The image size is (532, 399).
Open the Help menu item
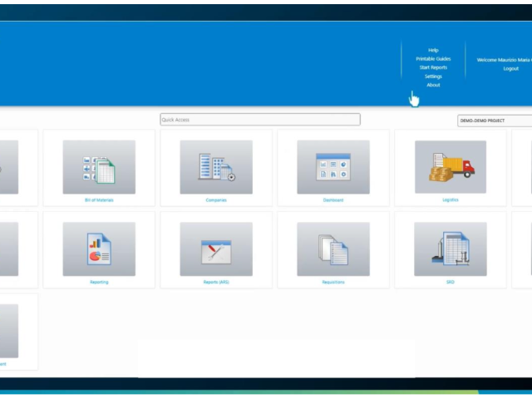433,50
